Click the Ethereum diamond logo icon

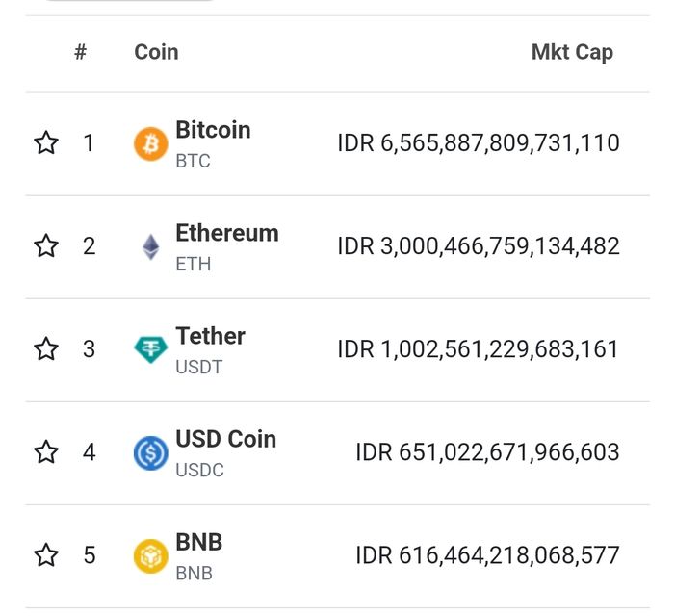[x=150, y=247]
